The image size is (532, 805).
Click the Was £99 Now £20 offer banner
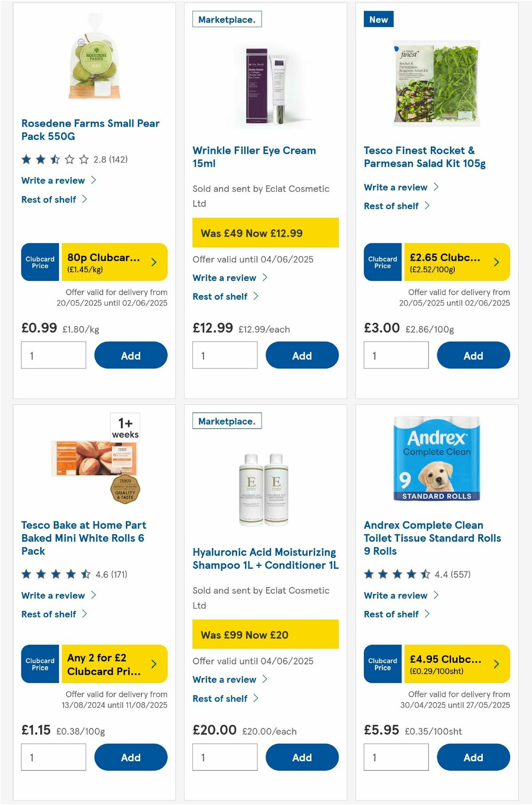coord(265,634)
